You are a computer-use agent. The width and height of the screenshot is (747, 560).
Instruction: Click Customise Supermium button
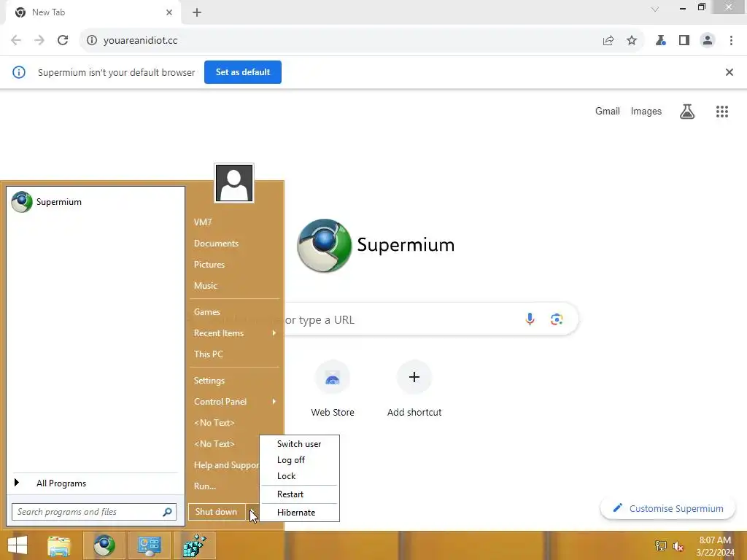click(x=668, y=508)
